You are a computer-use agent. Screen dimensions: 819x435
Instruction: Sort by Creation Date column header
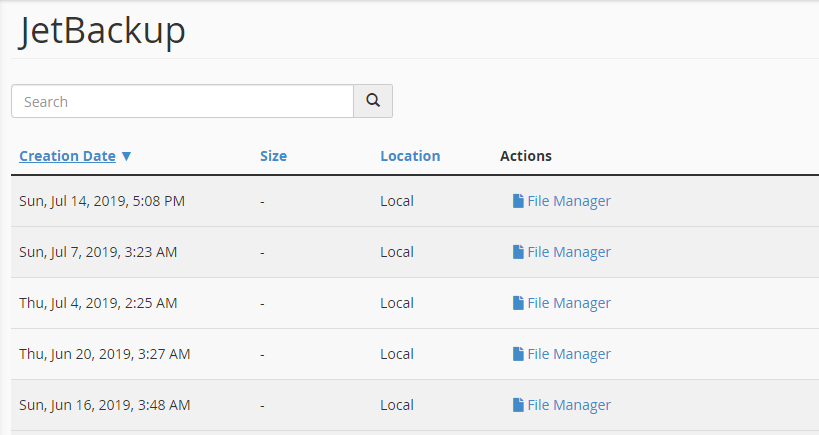[67, 156]
